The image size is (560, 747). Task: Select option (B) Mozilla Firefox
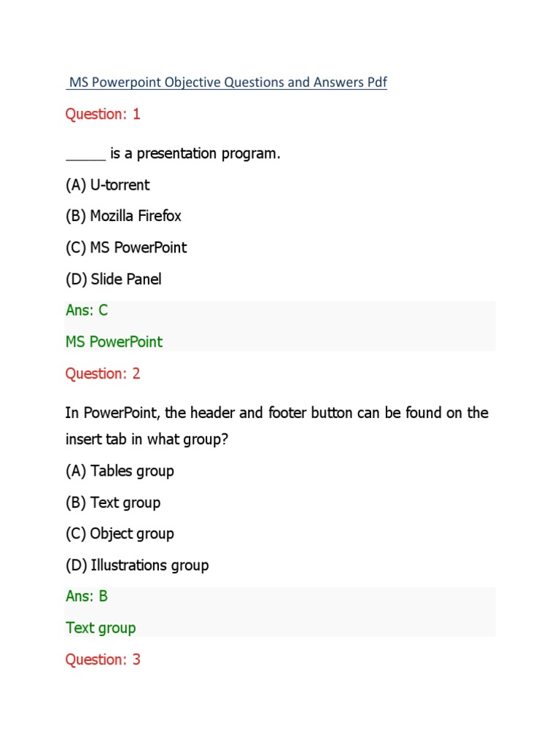click(123, 216)
